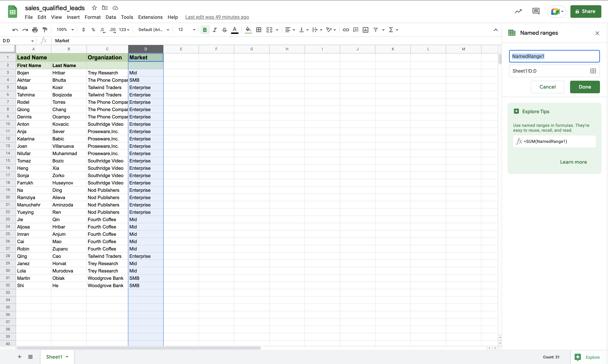Open the Data menu
608x364 pixels.
click(110, 17)
